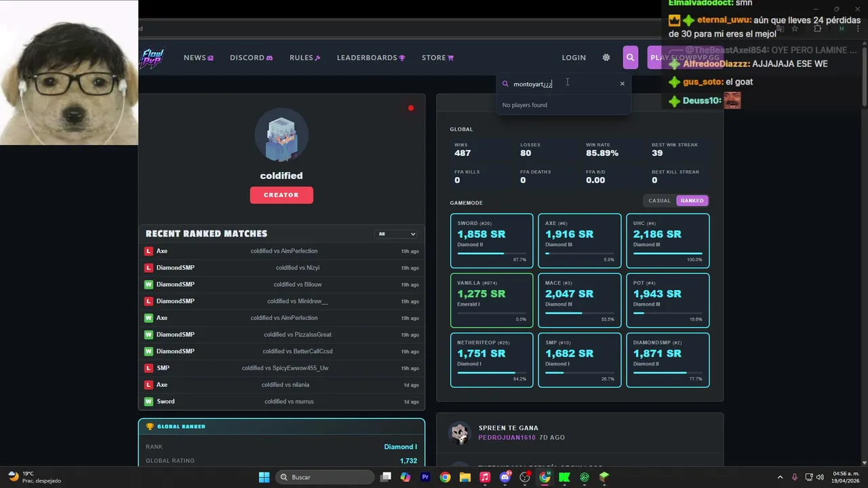Click the W badge on Sword match
868x488 pixels.
(149, 401)
